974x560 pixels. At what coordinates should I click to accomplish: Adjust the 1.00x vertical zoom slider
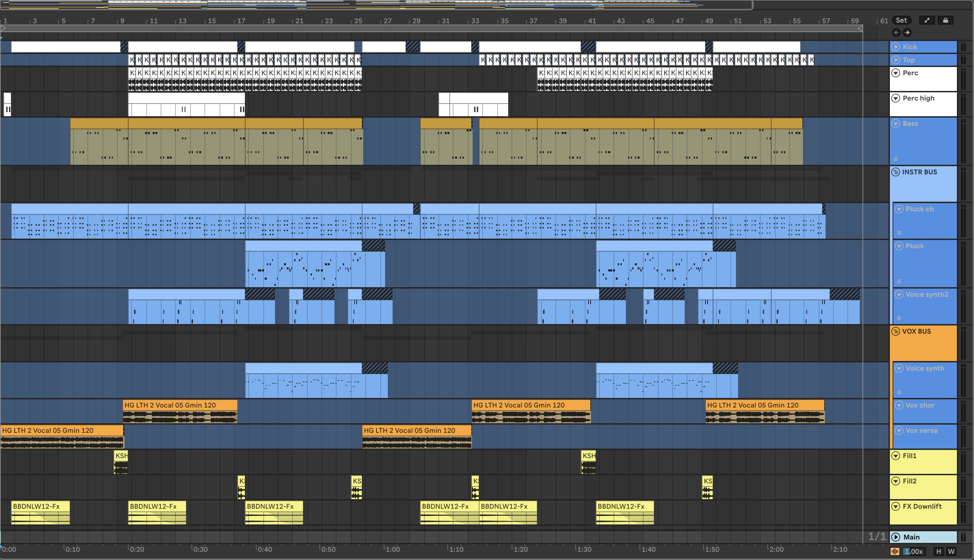[x=913, y=551]
